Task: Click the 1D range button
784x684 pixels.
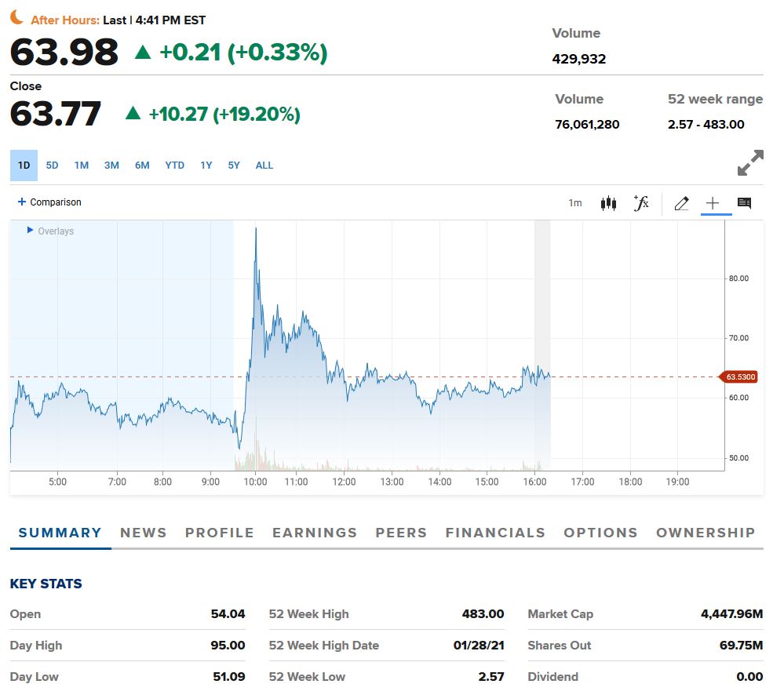Action: point(24,166)
